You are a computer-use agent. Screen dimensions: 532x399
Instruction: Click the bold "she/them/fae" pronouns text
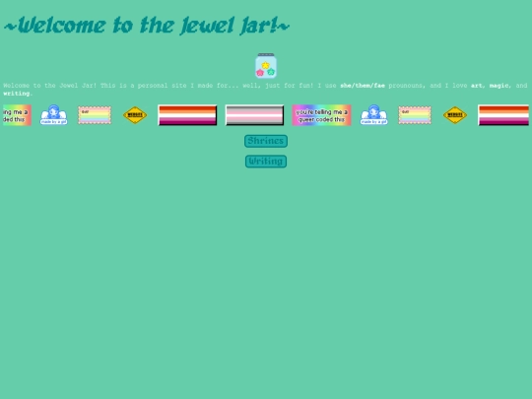[363, 86]
